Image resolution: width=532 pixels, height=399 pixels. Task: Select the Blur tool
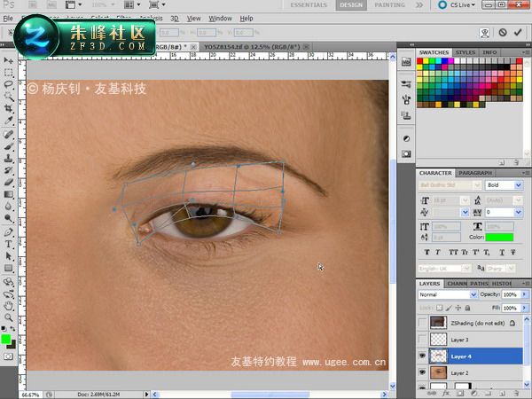tap(9, 207)
